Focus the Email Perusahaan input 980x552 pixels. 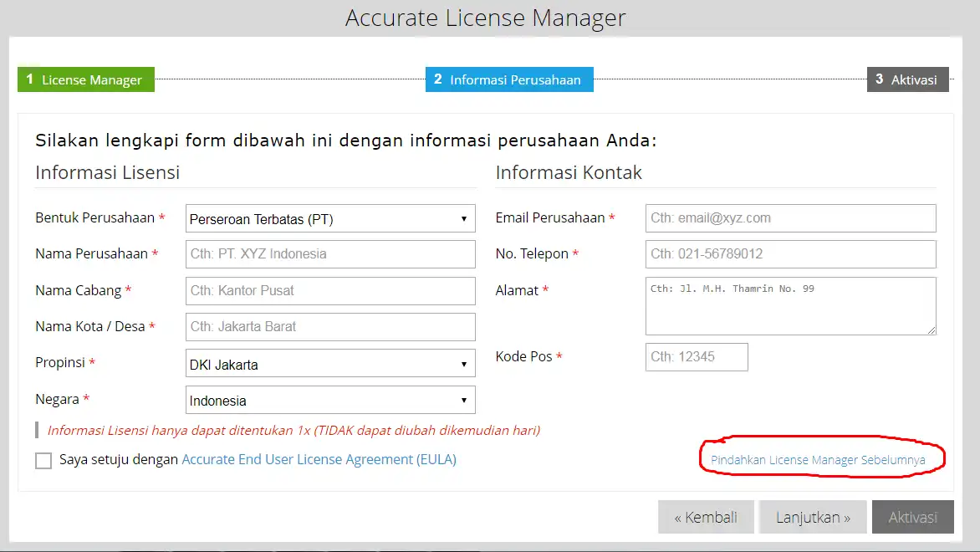[x=791, y=218]
